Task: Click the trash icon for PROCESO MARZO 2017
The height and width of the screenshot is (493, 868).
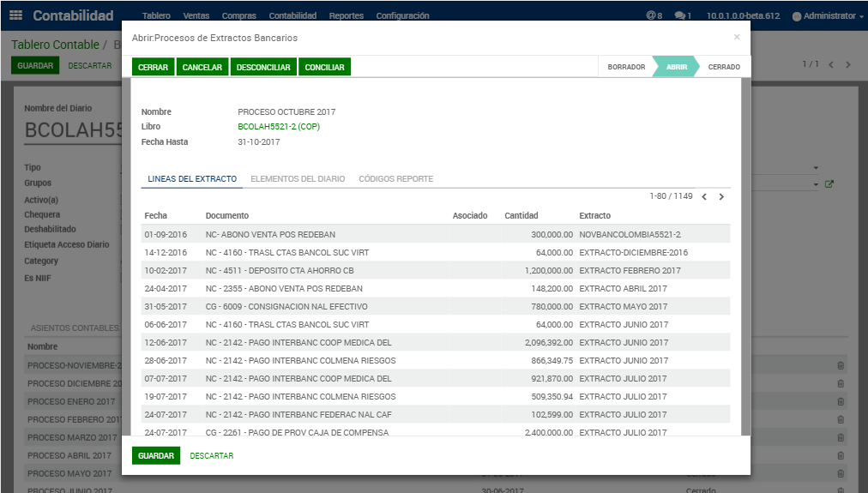Action: (841, 437)
